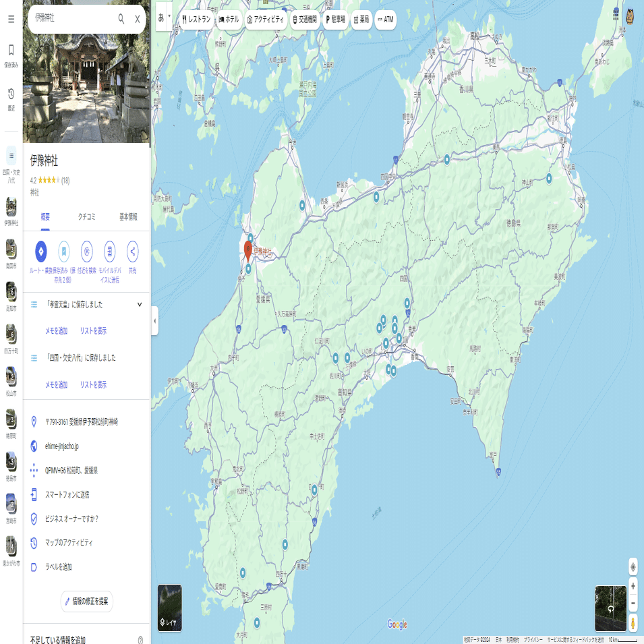Switch to the 概要 tab
This screenshot has height=644, width=644.
[x=45, y=217]
